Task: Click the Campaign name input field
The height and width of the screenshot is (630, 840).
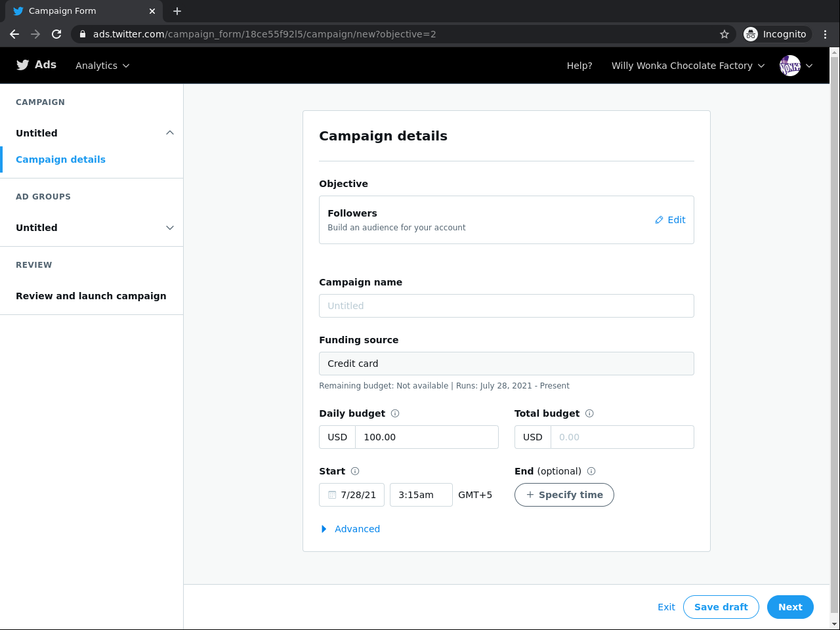Action: coord(506,306)
